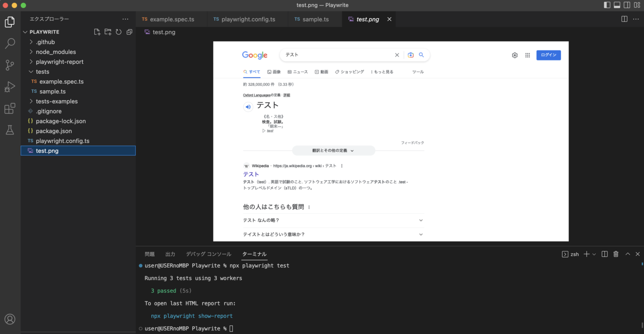Viewport: 644px width, 334px height.
Task: Open the Testing panel (flask icon)
Action: 10,130
